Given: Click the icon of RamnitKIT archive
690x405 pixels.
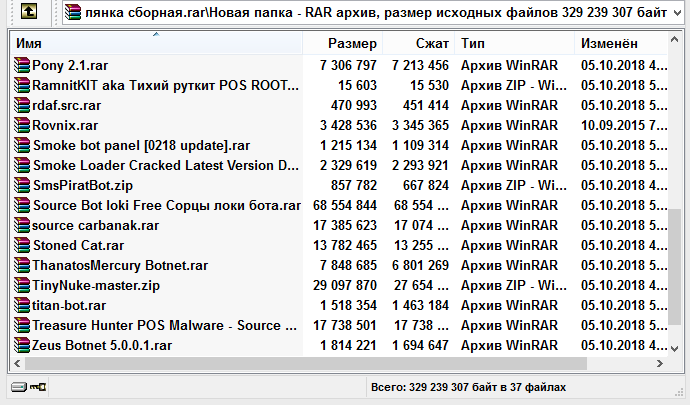Looking at the screenshot, I should click(x=22, y=85).
